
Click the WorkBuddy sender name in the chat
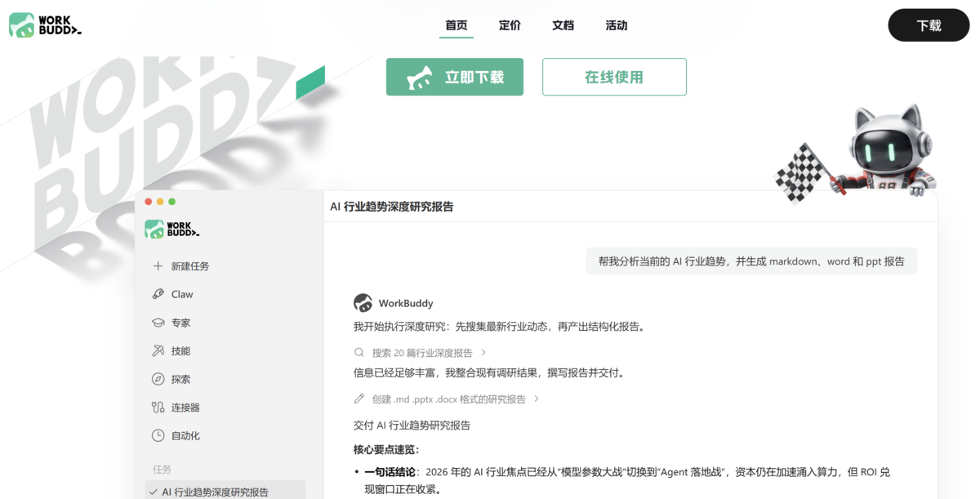pos(406,303)
